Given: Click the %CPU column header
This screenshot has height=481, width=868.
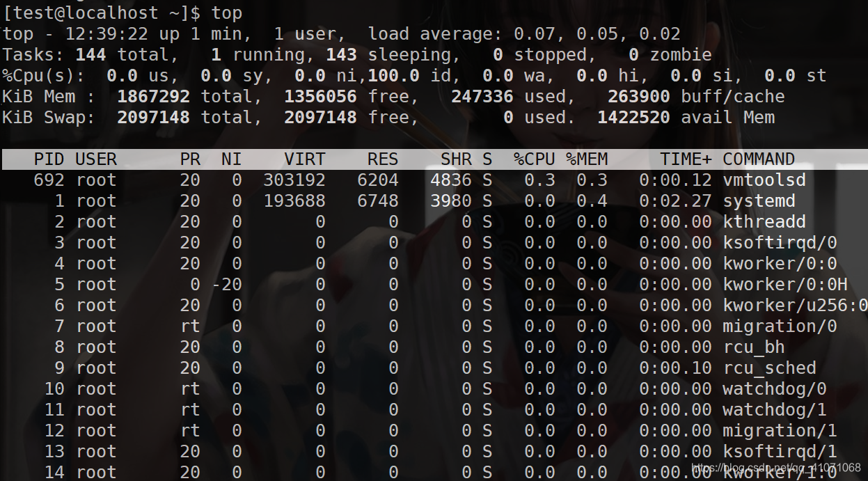Looking at the screenshot, I should [535, 159].
